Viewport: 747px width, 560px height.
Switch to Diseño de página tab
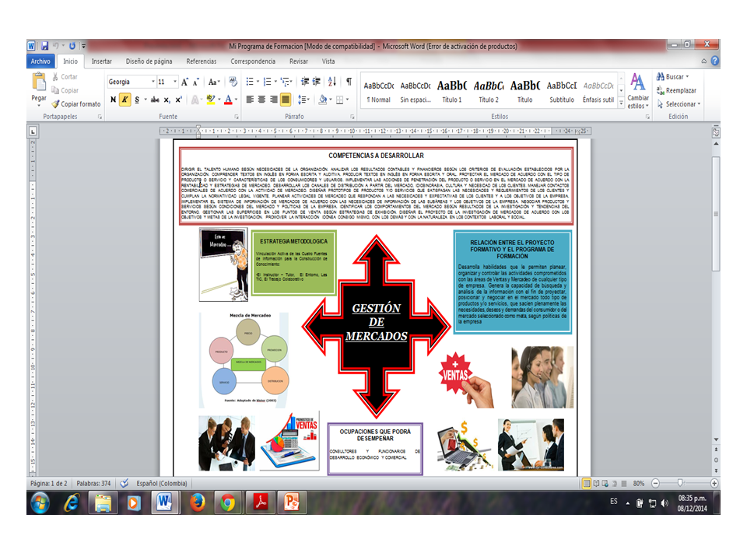(149, 61)
